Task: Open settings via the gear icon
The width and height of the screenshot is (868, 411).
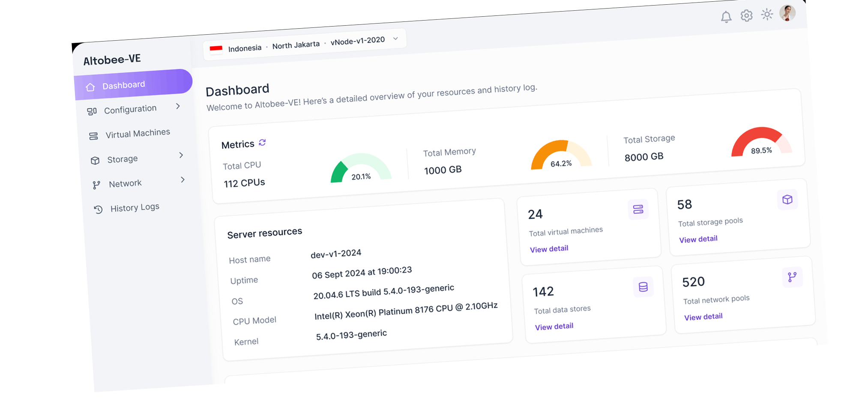Action: tap(746, 16)
